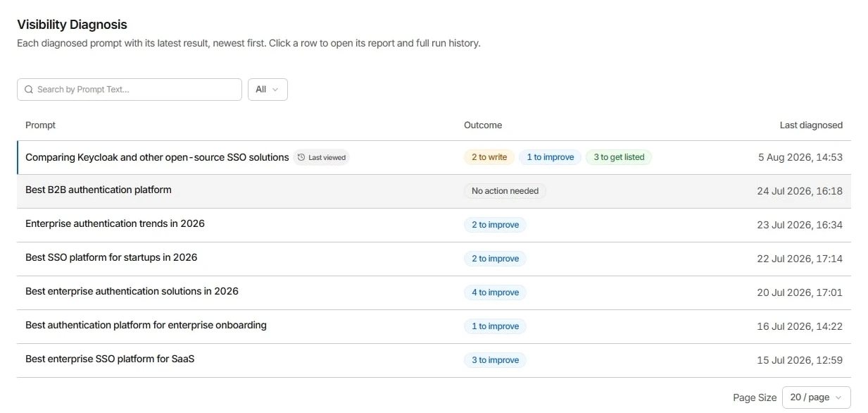Click the Outcome column header
Screen dimensions: 868x413
point(483,125)
